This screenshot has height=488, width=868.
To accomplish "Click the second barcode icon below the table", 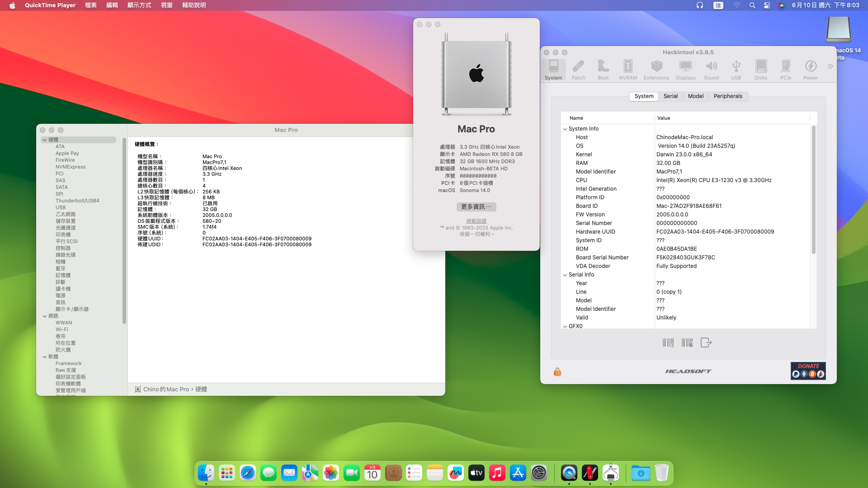I will click(687, 343).
